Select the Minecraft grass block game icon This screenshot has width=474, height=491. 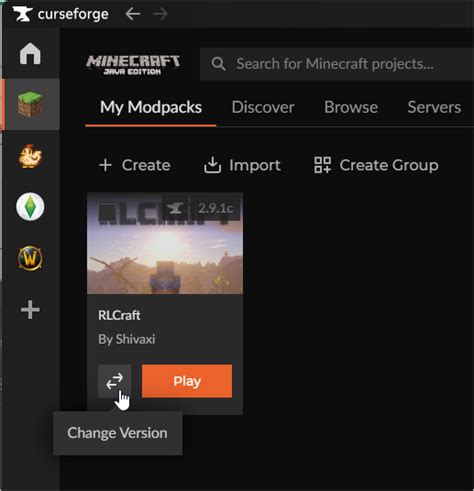30,104
